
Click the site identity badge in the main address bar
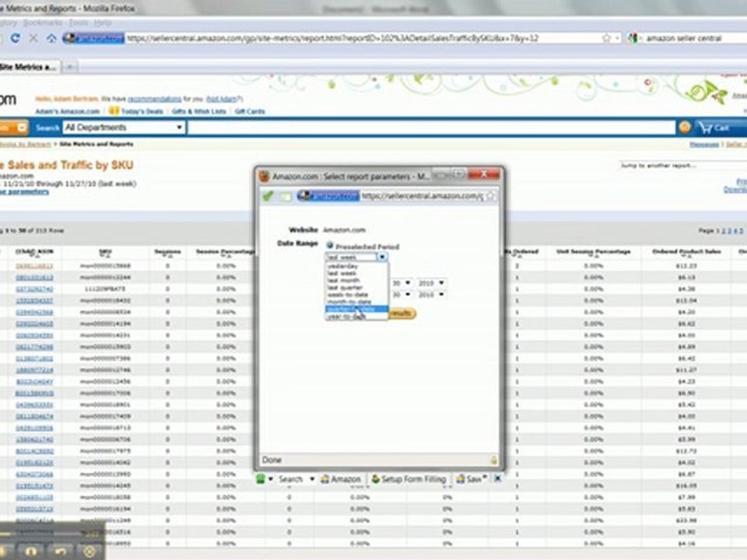(94, 38)
